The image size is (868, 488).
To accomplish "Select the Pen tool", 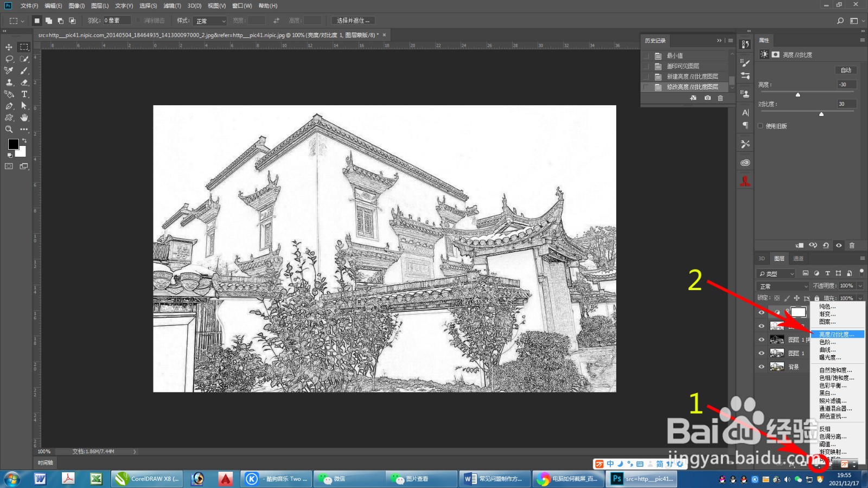I will [x=9, y=106].
